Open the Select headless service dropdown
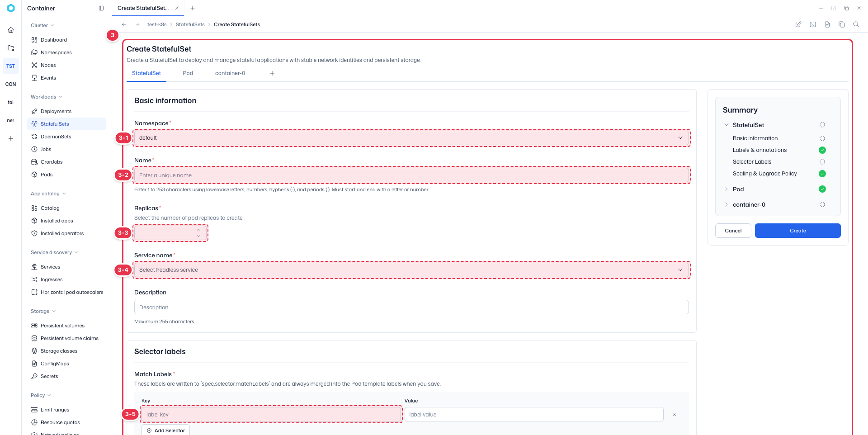This screenshot has height=435, width=868. click(411, 270)
